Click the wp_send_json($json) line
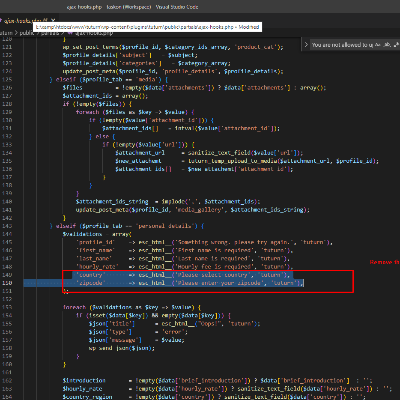Screen dimensions: 400x400 (x=122, y=348)
